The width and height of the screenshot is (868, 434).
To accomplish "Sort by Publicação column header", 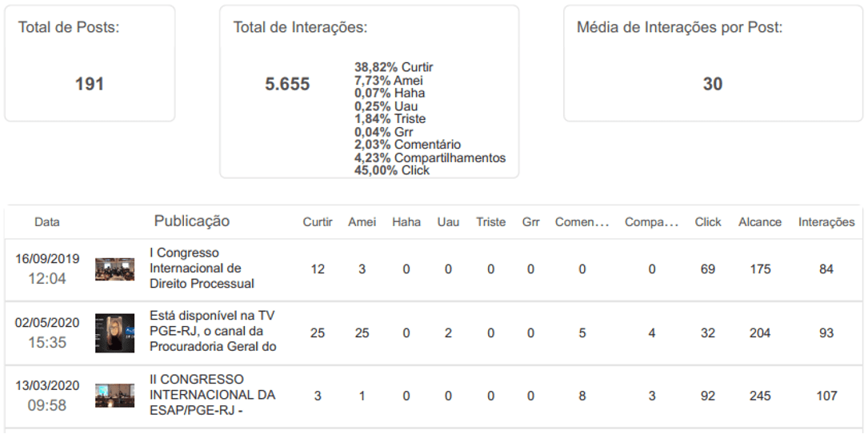I will tap(191, 221).
